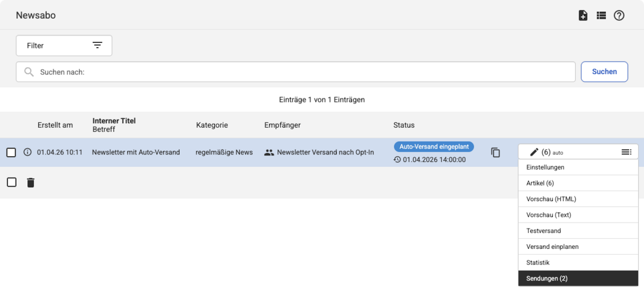Sort by Erstellt am column header
Viewport: 644px width, 287px height.
click(x=55, y=125)
